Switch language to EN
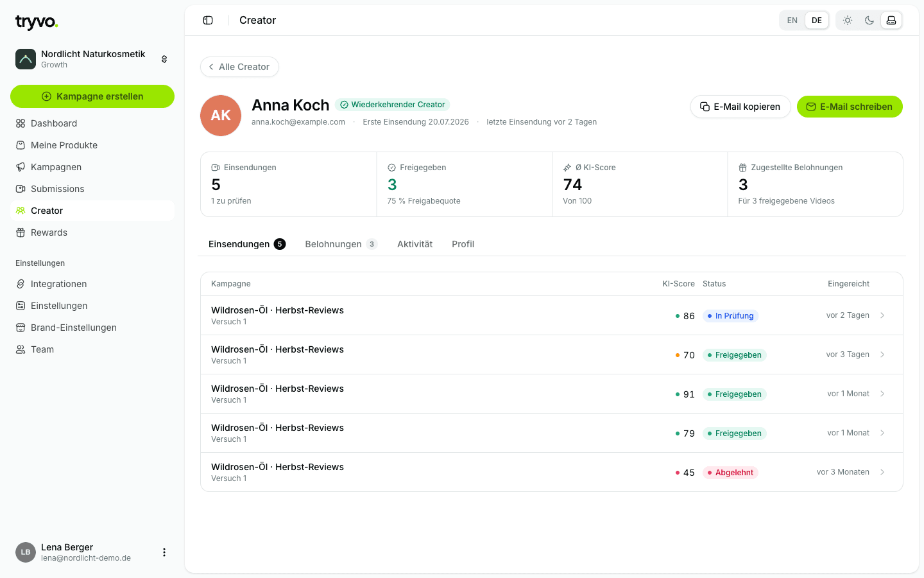 [x=792, y=21]
